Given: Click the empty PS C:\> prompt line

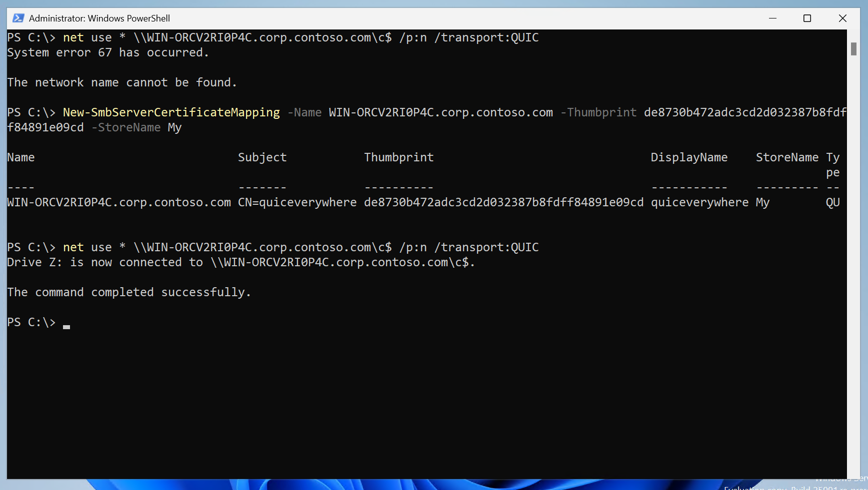Looking at the screenshot, I should [x=31, y=322].
